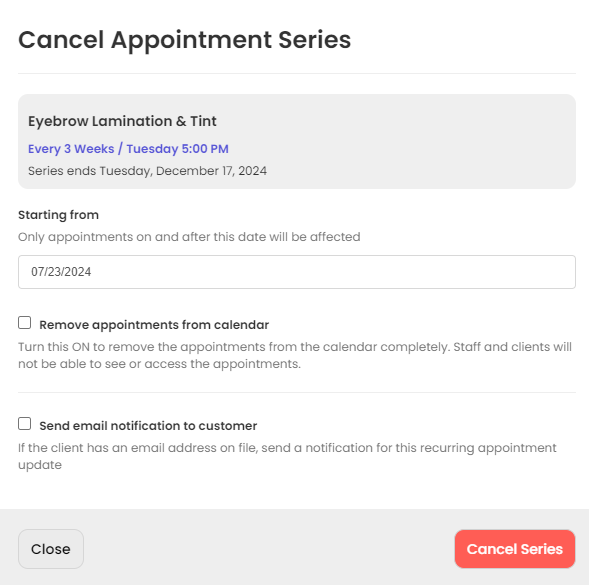Click the Cancel Appointment Series dialog title
This screenshot has width=589, height=585.
click(x=184, y=40)
